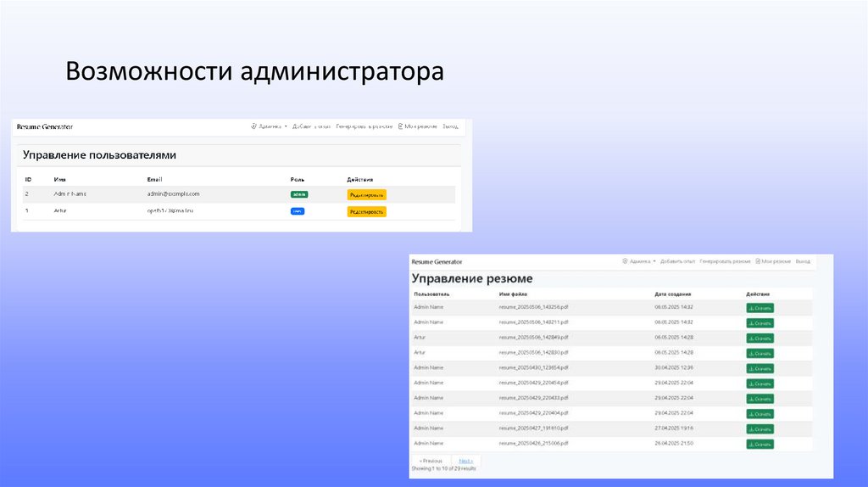Click Выход in user management navbar
Viewport: 868px width, 487px height.
click(x=450, y=126)
